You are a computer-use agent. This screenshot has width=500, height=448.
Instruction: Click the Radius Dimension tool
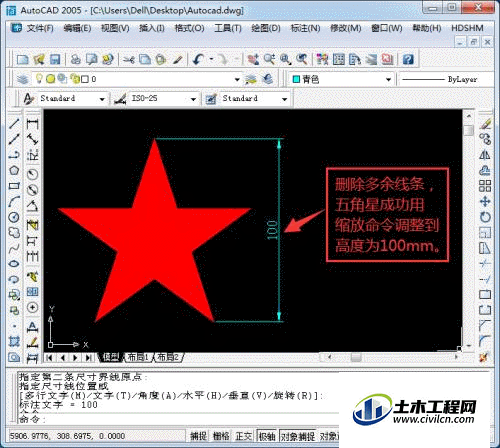pos(32,174)
